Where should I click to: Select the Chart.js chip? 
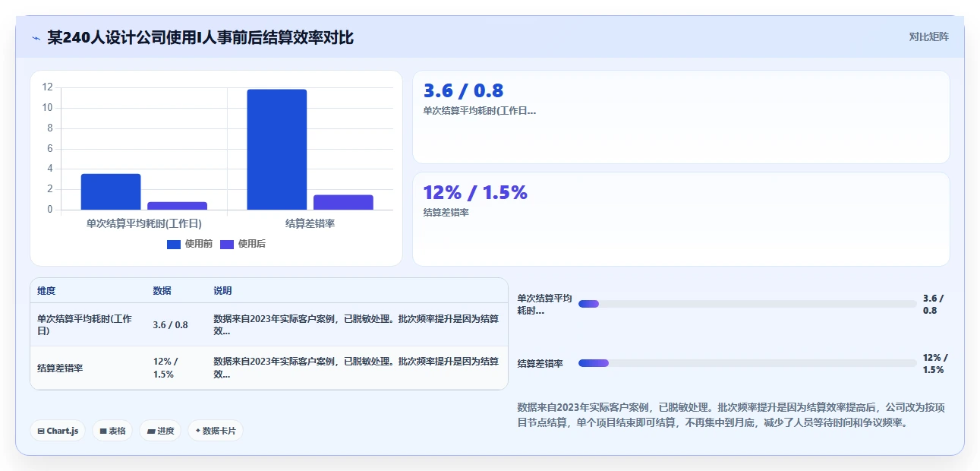click(x=58, y=431)
